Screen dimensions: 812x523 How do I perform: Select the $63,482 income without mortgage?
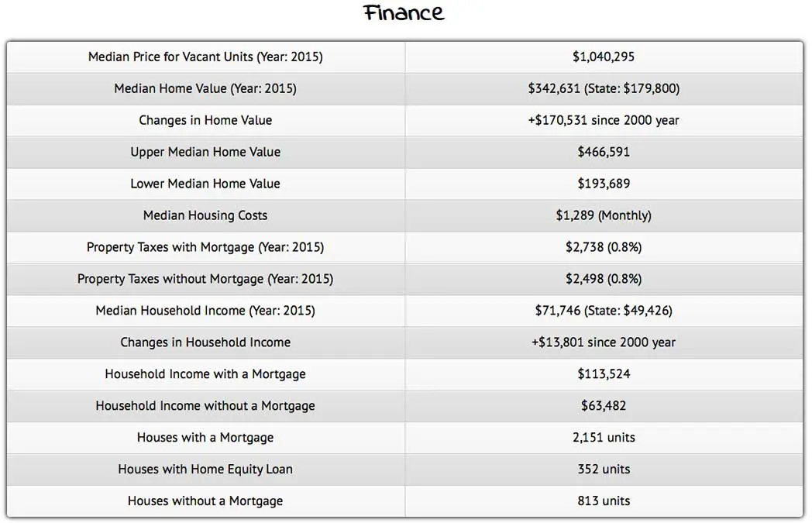(x=604, y=406)
